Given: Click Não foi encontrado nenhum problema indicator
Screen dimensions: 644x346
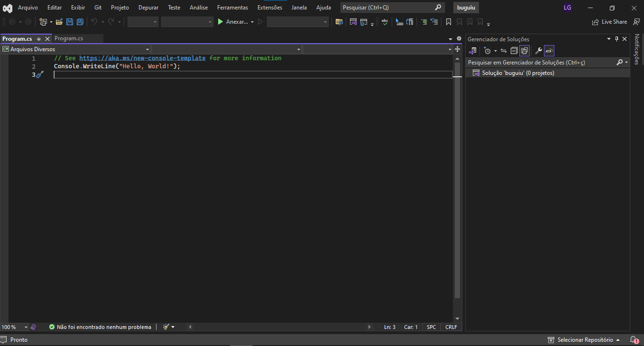Looking at the screenshot, I should (100, 327).
